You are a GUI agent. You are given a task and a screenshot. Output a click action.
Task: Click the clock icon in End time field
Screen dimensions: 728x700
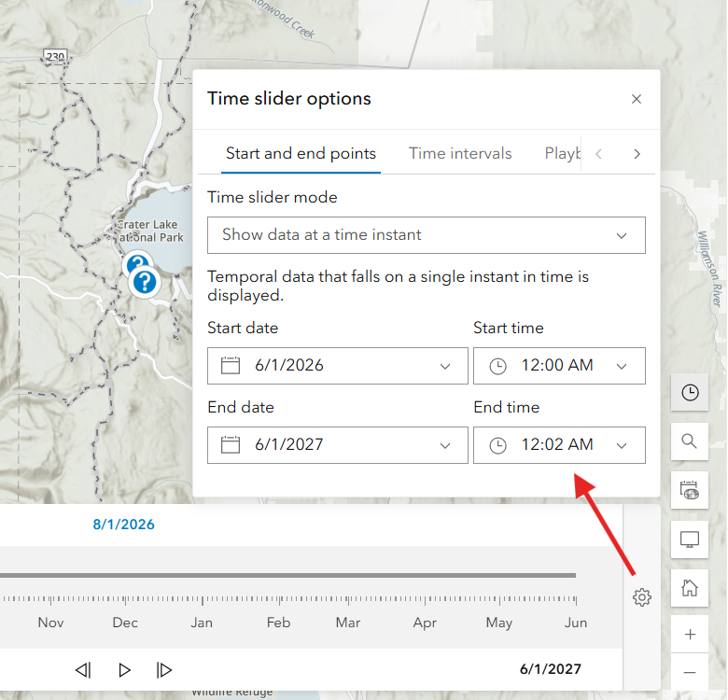497,445
